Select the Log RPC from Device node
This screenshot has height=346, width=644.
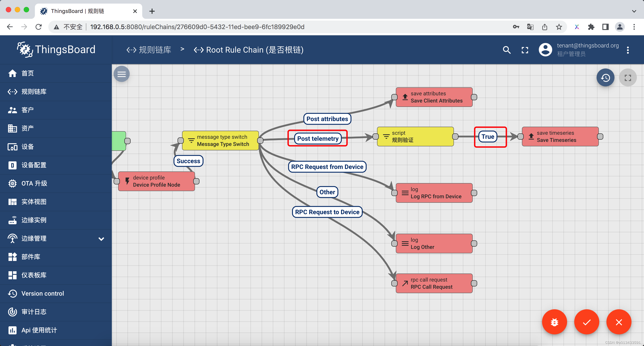pyautogui.click(x=434, y=193)
